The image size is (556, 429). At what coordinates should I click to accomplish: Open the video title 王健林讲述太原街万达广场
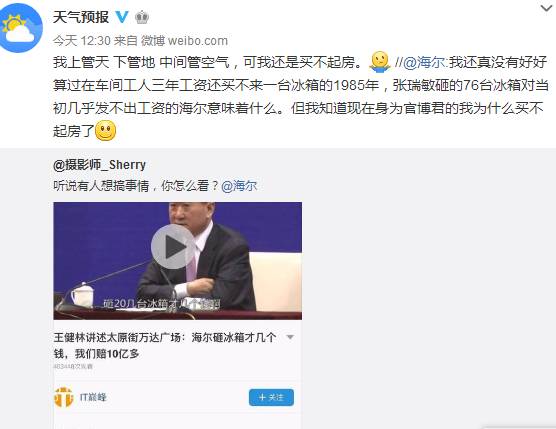pos(165,345)
